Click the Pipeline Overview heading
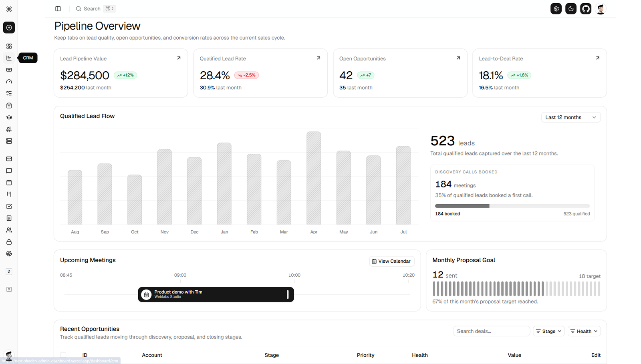 coord(97,26)
